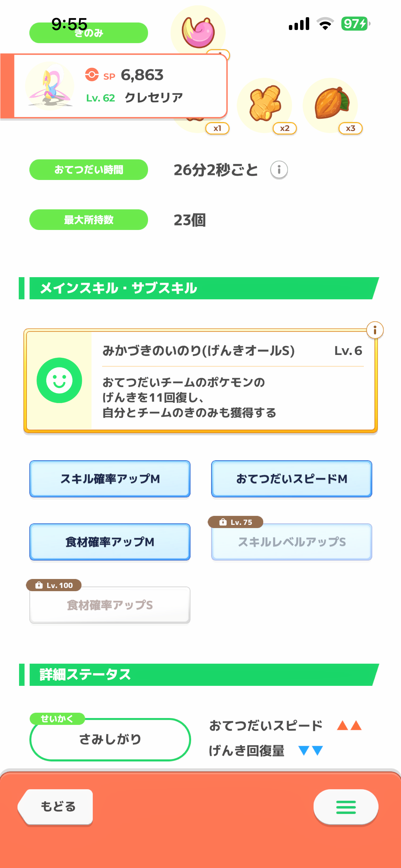The image size is (401, 868).
Task: Open the main skill info icon
Action: tap(374, 330)
